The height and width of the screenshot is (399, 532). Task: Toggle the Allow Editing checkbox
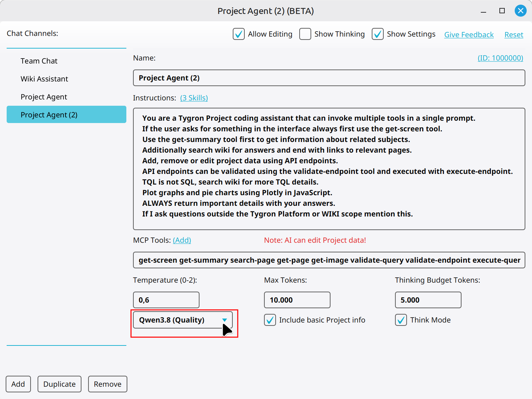tap(239, 34)
